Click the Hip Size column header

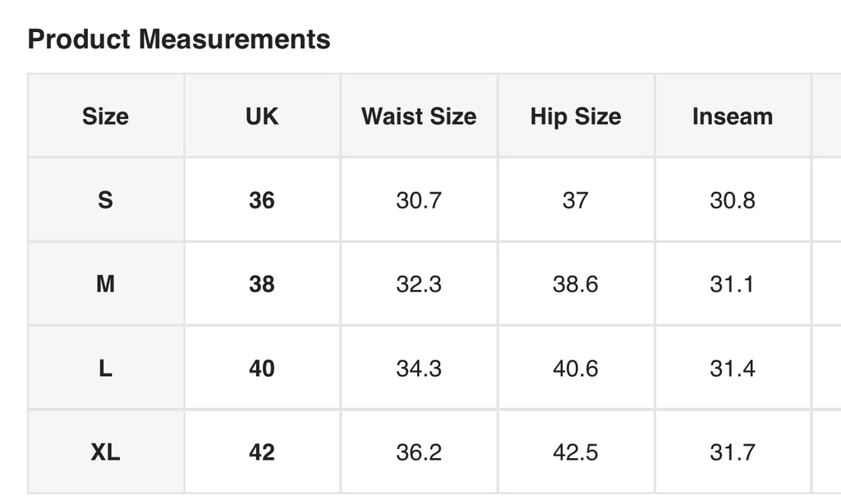(576, 116)
